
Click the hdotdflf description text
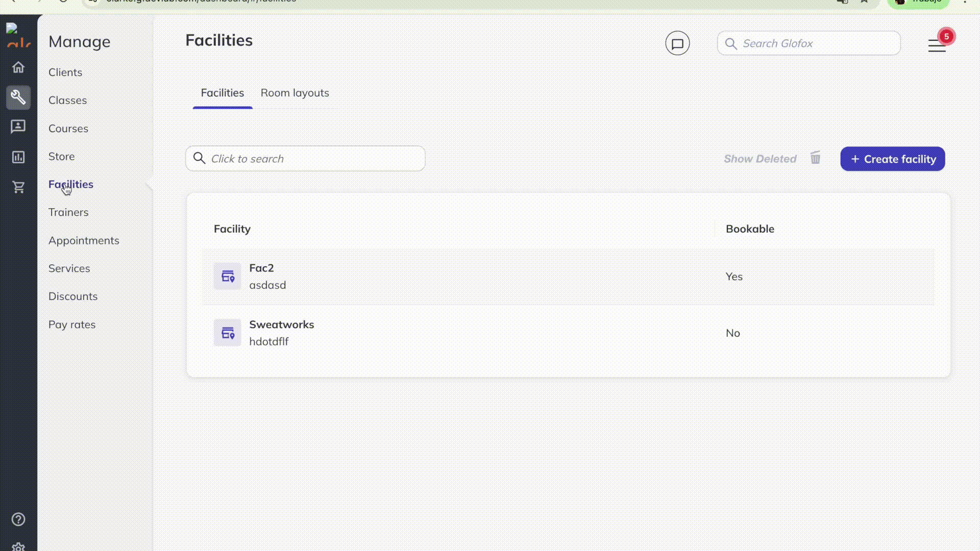tap(268, 342)
